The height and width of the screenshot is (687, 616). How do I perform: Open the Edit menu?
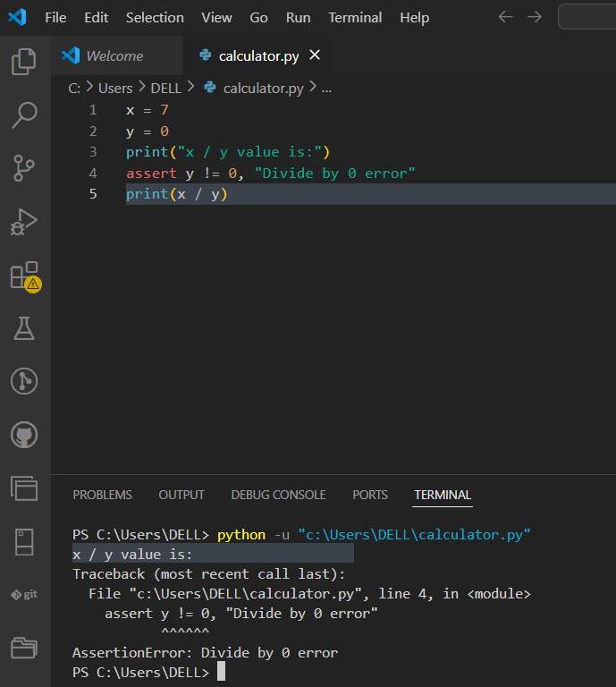pos(97,18)
